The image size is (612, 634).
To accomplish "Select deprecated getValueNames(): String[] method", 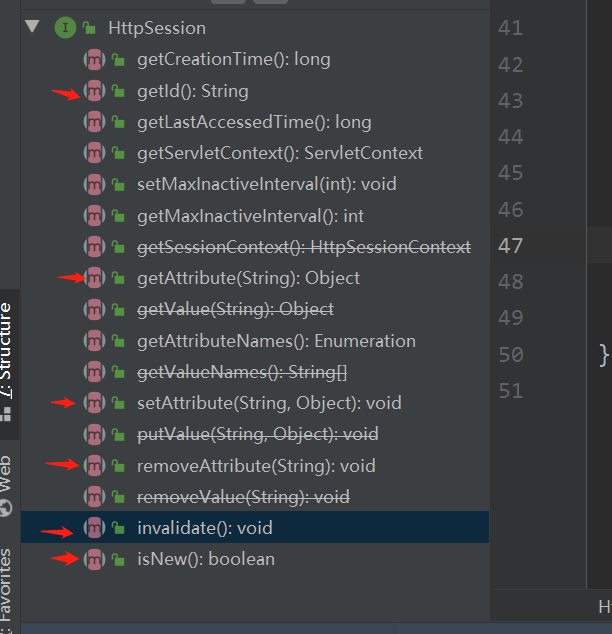I will (x=242, y=372).
